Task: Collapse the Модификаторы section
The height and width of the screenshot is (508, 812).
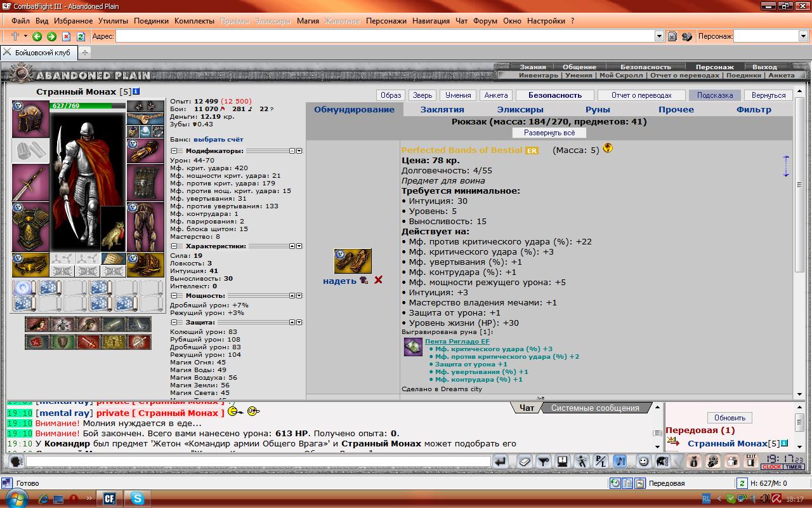Action: coord(174,151)
